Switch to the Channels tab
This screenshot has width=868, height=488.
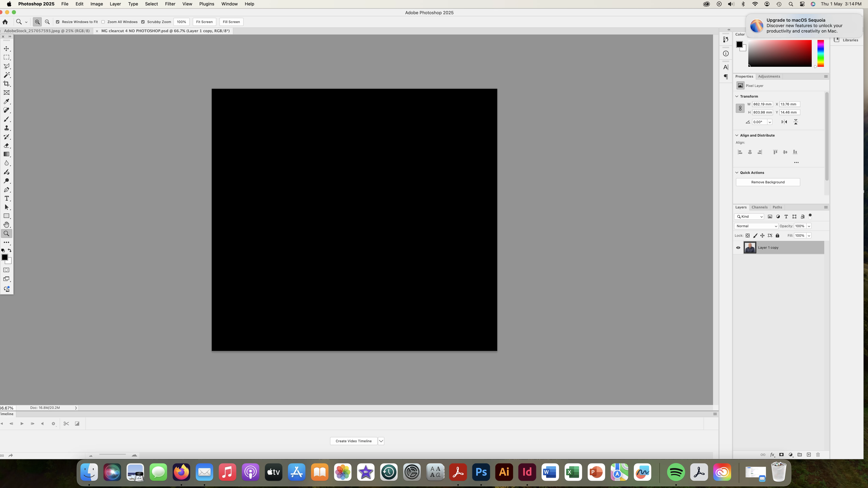759,207
